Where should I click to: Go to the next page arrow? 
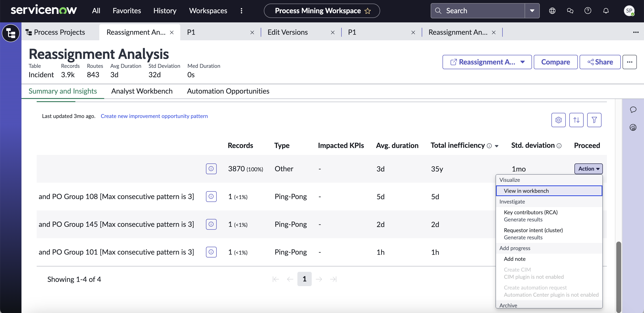[x=319, y=279]
